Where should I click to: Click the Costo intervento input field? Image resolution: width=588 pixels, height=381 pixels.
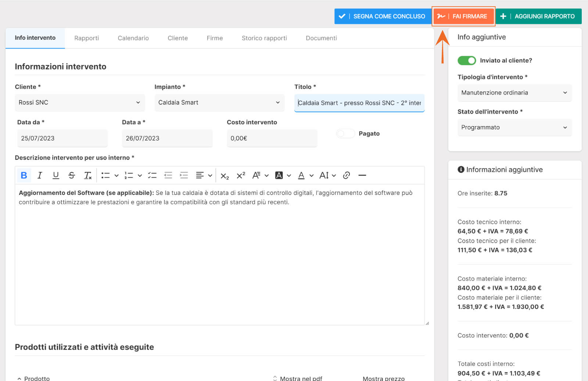pos(272,138)
